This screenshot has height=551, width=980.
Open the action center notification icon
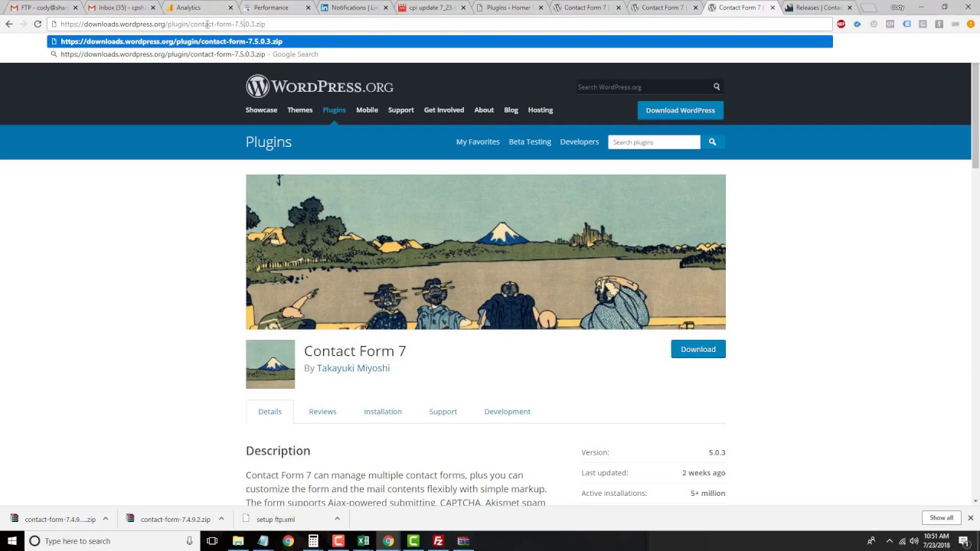(x=964, y=541)
